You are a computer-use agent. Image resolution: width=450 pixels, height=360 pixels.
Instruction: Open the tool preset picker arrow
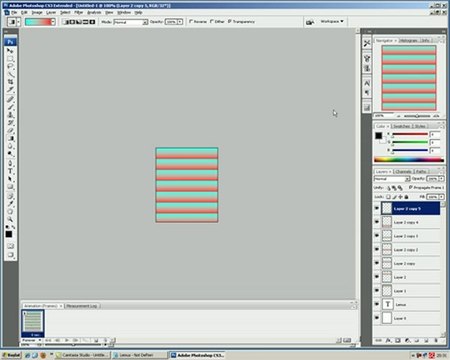pyautogui.click(x=19, y=22)
